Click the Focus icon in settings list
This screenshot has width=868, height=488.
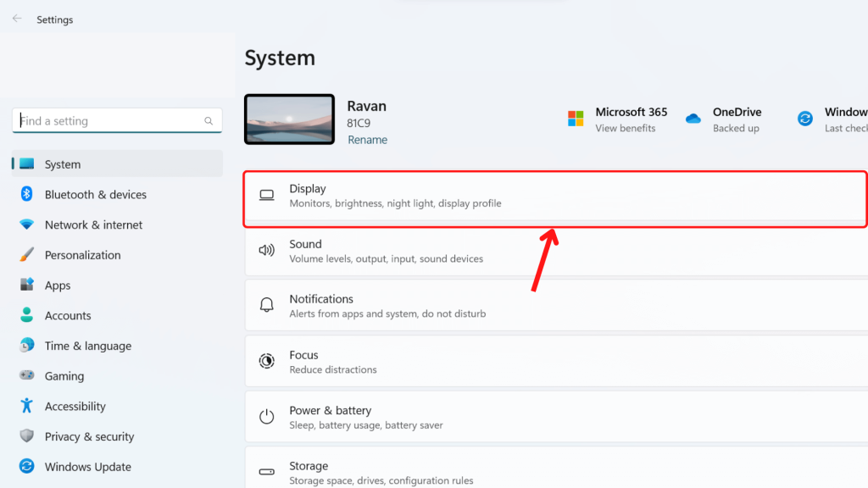click(267, 361)
